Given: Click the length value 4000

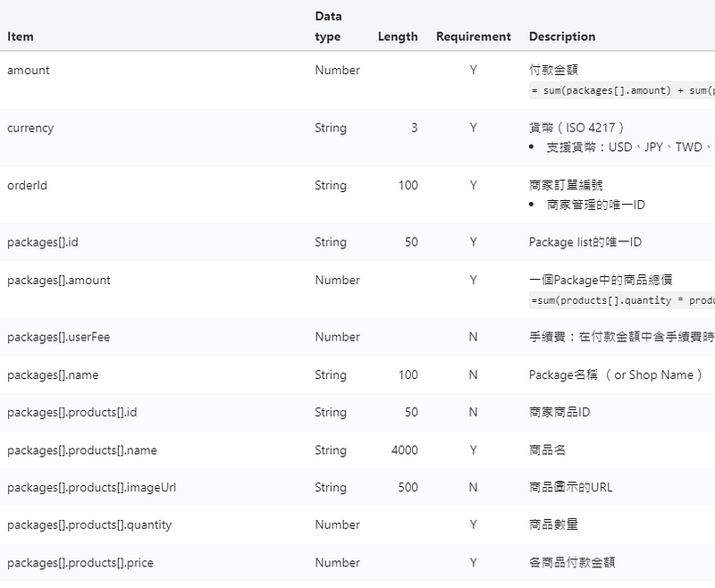Looking at the screenshot, I should pyautogui.click(x=404, y=450).
